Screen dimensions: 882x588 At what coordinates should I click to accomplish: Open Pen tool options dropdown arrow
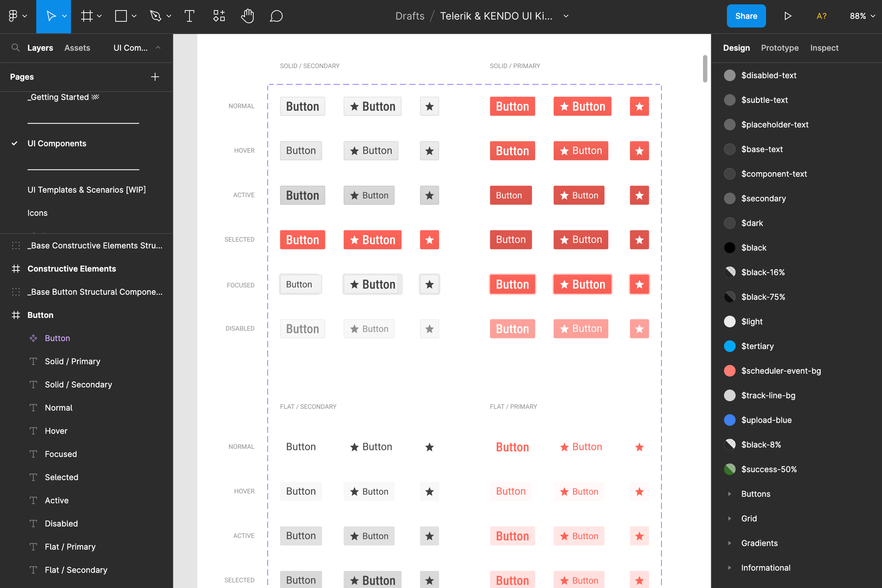(x=169, y=16)
